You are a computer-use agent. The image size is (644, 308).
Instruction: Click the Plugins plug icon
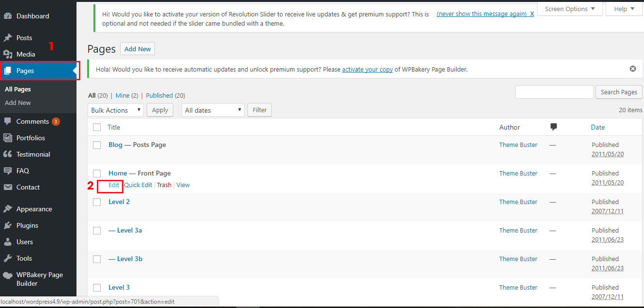tap(8, 225)
